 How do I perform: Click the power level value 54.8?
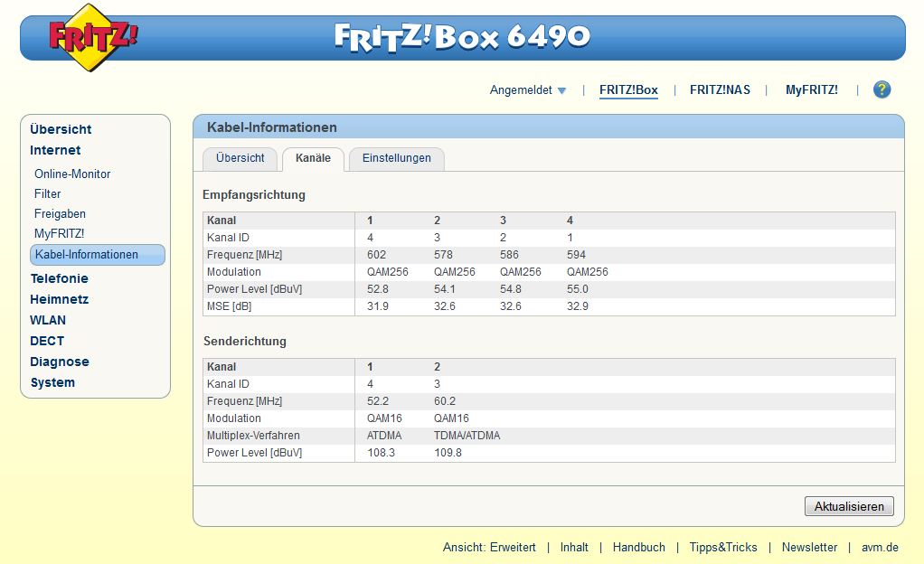(x=510, y=289)
